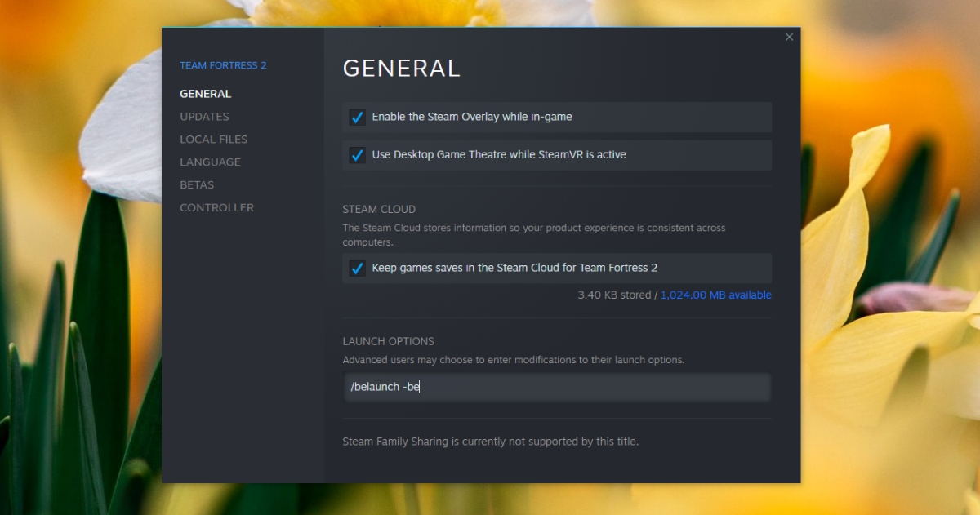This screenshot has width=980, height=515.
Task: Open the UPDATES section
Action: pyautogui.click(x=204, y=117)
